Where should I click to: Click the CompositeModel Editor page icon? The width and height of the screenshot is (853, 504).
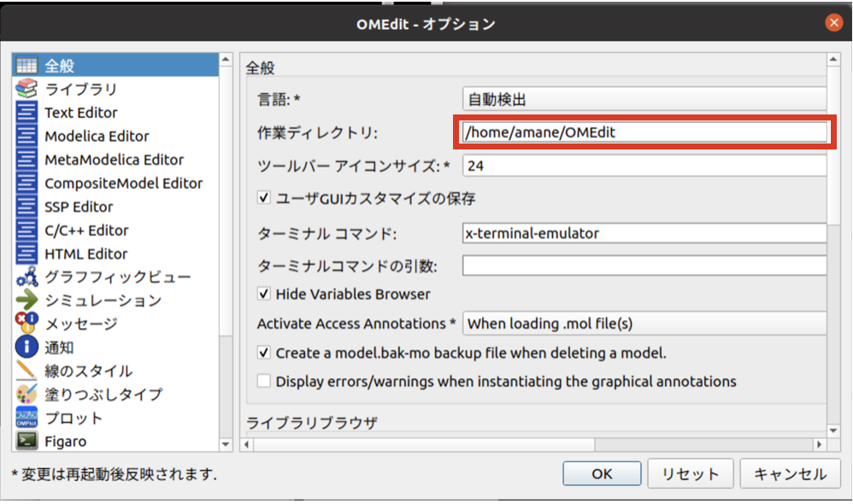click(x=26, y=183)
